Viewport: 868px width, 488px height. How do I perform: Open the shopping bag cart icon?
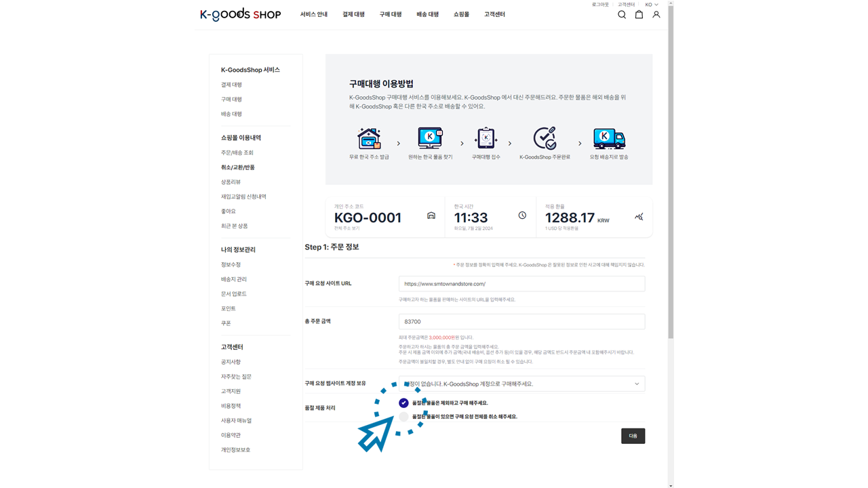click(639, 14)
